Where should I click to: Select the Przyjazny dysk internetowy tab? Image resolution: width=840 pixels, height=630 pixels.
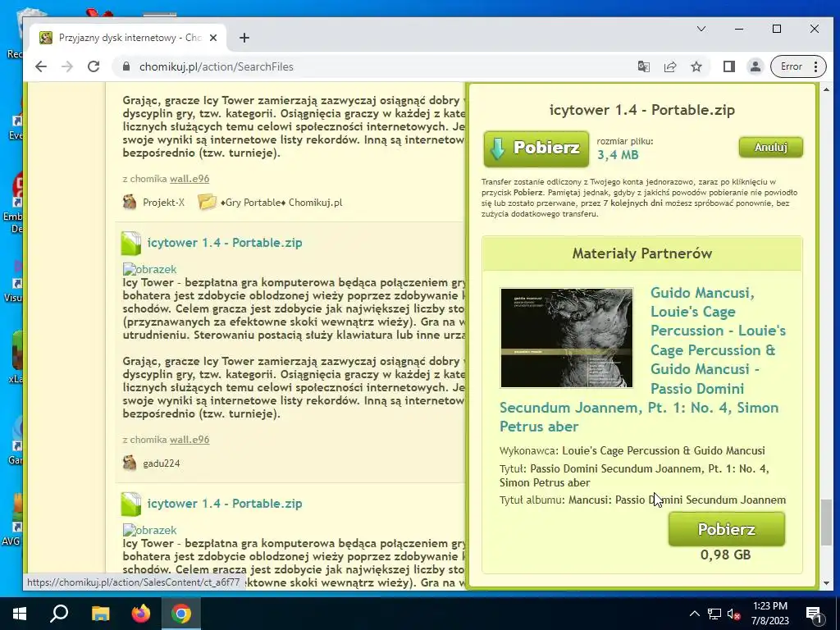click(x=129, y=38)
